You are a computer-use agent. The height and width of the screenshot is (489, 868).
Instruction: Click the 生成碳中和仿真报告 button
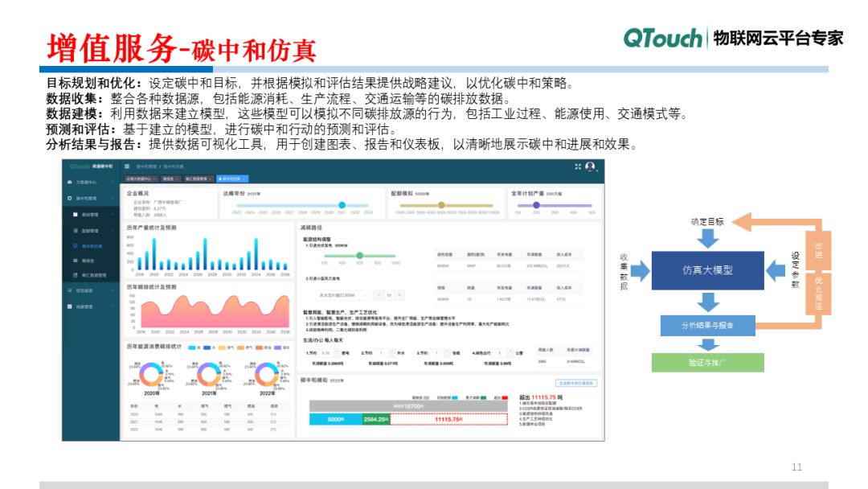click(x=575, y=383)
